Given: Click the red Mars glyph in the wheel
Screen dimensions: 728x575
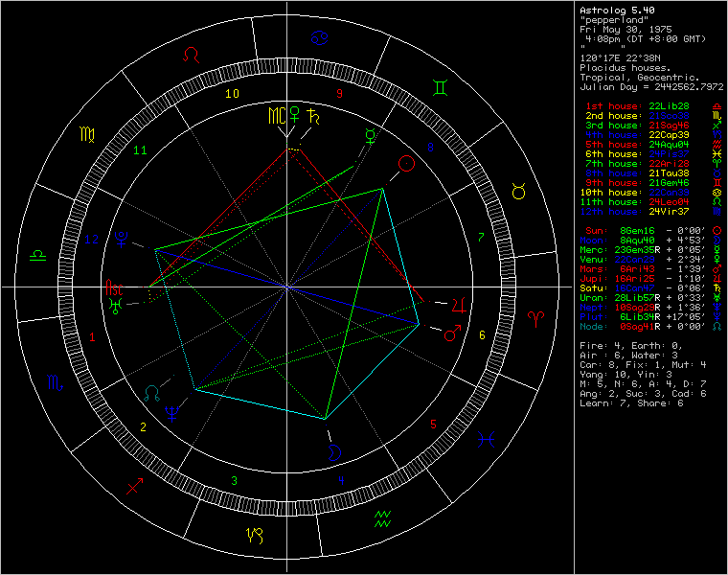Looking at the screenshot, I should tap(452, 333).
